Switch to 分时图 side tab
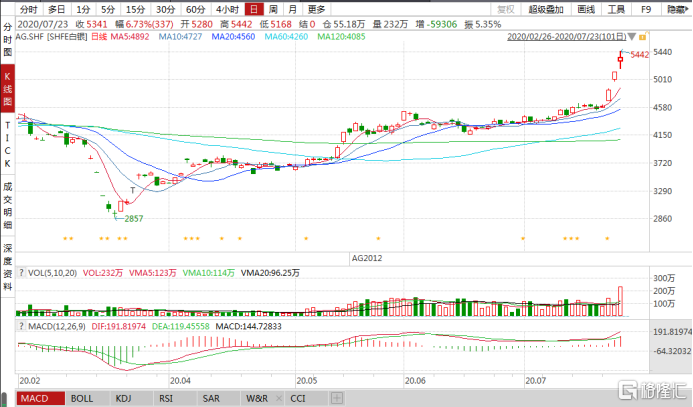693x407 pixels. click(8, 40)
